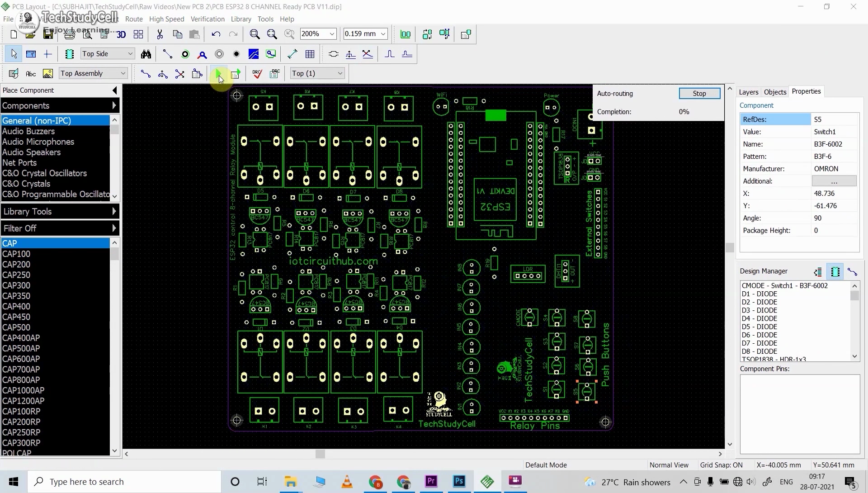This screenshot has height=493, width=868.
Task: Toggle nets view in Design Manager
Action: pyautogui.click(x=853, y=271)
